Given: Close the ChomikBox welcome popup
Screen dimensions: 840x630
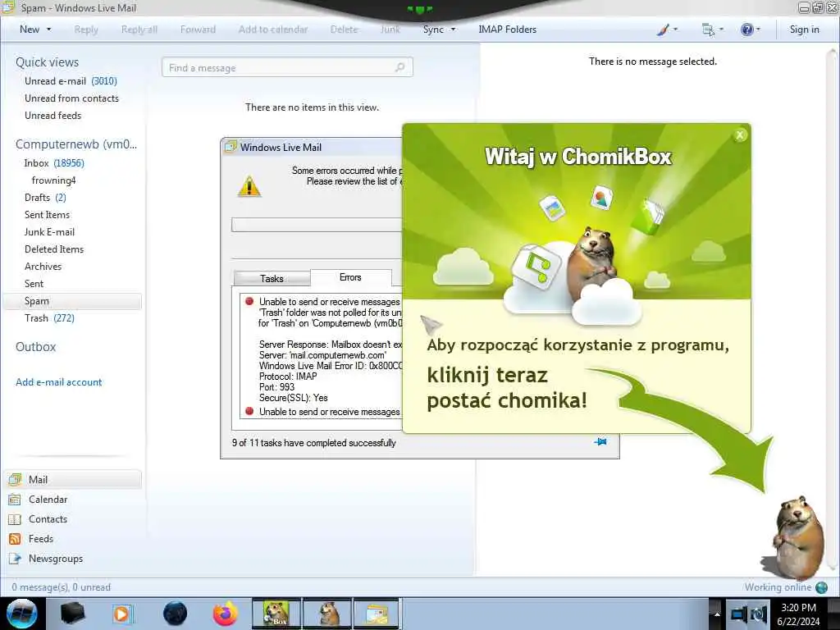Looking at the screenshot, I should tap(740, 135).
